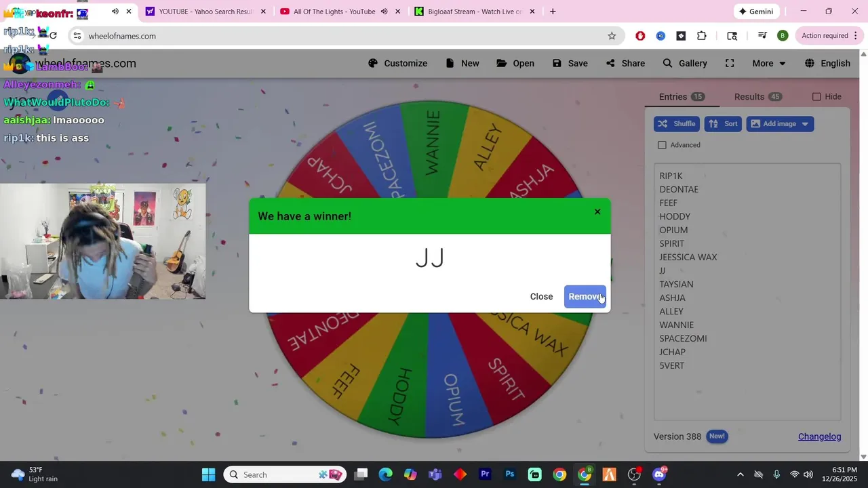Click the Close button in winner dialog
The image size is (868, 488).
[x=541, y=296]
